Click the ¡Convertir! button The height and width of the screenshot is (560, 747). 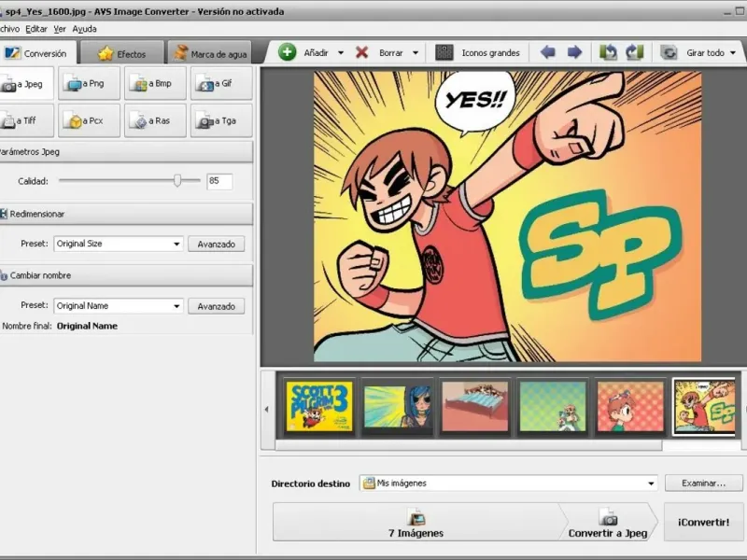703,522
